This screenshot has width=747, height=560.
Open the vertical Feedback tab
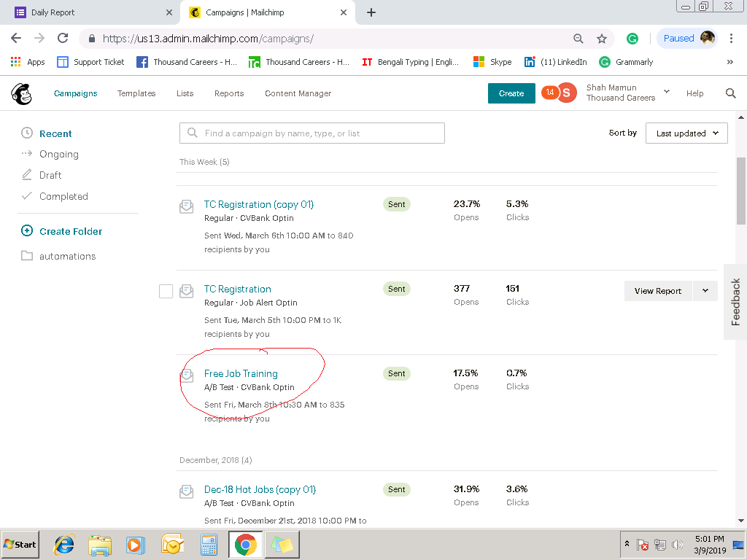[x=735, y=302]
